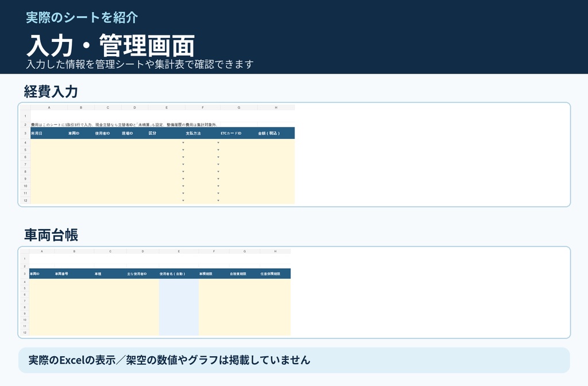Image resolution: width=588 pixels, height=386 pixels.
Task: Open the 支払方法 dropdown in row 4 of 経費入力
Action: [218, 142]
